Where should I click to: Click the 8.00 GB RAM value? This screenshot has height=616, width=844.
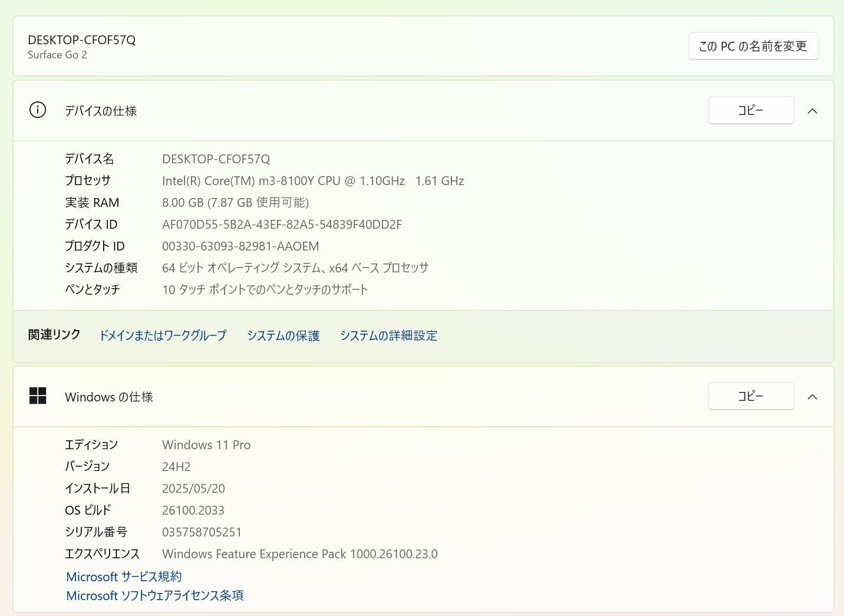pyautogui.click(x=235, y=203)
